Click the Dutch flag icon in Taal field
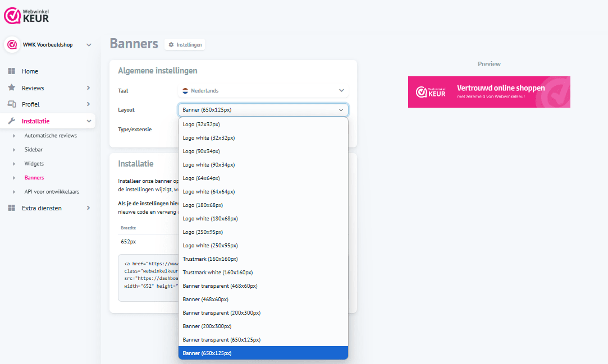The width and height of the screenshot is (608, 364). pyautogui.click(x=184, y=90)
